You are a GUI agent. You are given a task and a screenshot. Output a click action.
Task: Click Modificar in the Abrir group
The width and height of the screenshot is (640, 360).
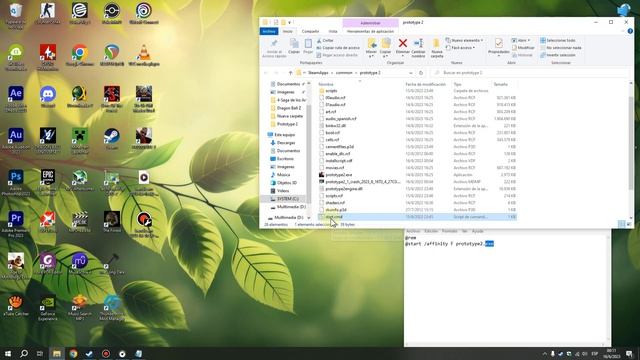[x=523, y=48]
